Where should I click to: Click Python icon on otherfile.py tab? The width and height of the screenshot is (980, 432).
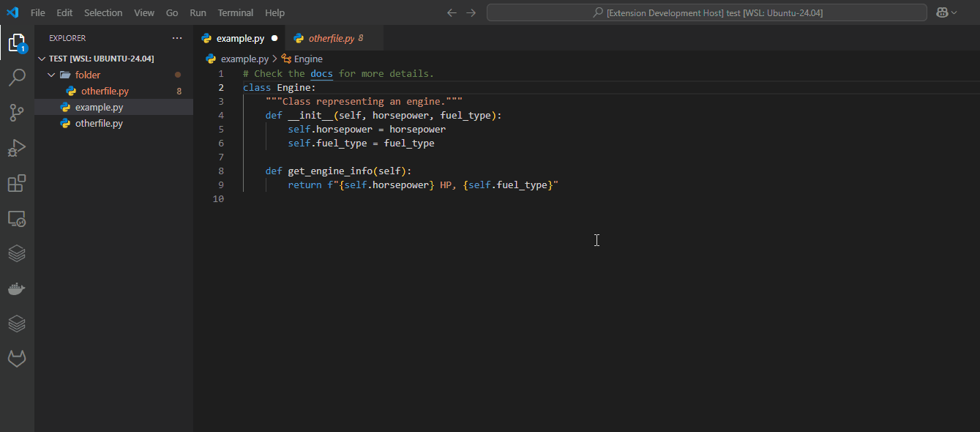[x=299, y=38]
